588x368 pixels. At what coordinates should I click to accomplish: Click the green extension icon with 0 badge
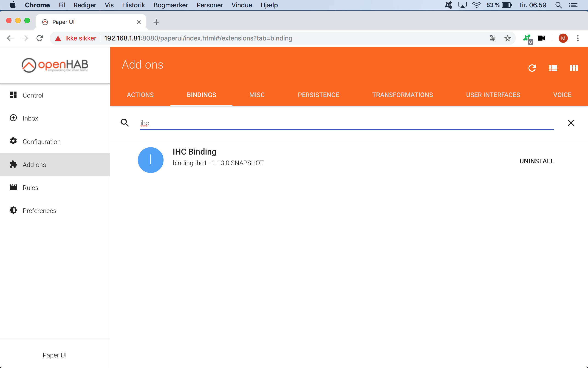click(528, 39)
